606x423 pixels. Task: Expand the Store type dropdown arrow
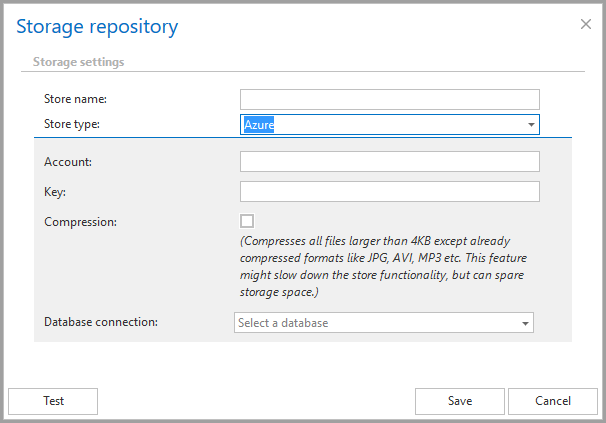[x=530, y=124]
